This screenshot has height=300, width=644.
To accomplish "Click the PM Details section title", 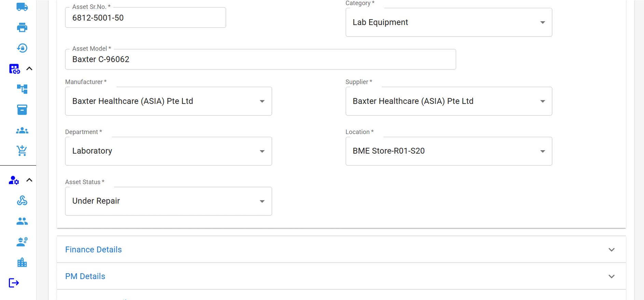I will (85, 276).
